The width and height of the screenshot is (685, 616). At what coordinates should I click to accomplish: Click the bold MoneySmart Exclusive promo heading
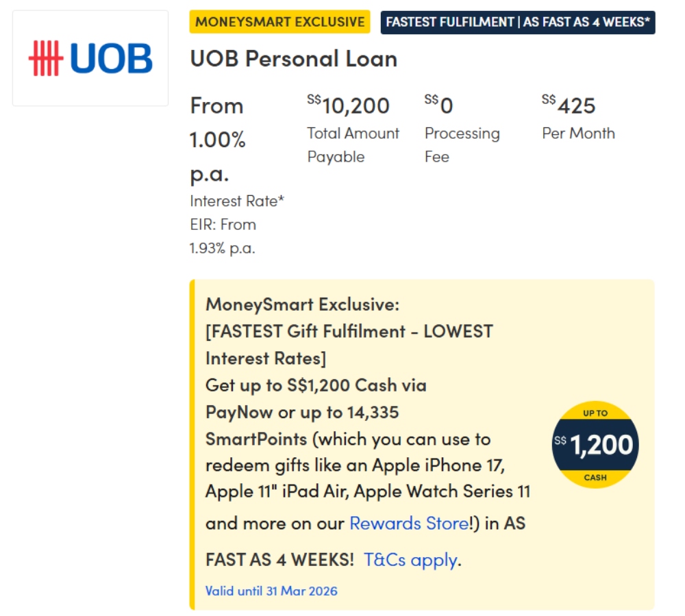click(x=302, y=304)
